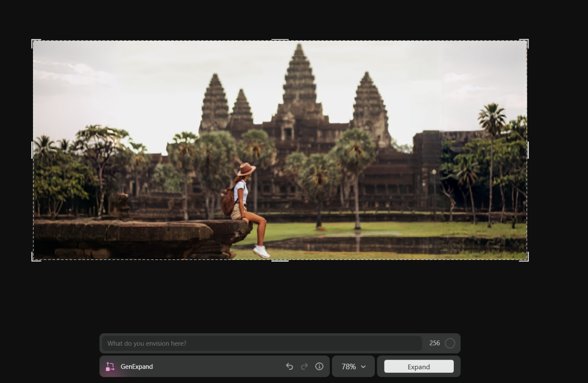Viewport: 588px width, 383px height.
Task: Click the left-middle crop edge handle
Action: [33, 150]
